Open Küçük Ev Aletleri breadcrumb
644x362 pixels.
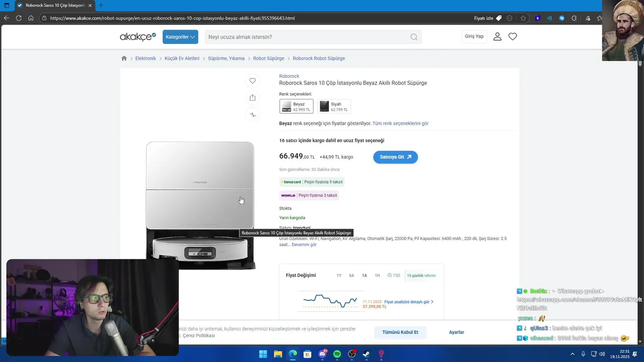pyautogui.click(x=182, y=58)
